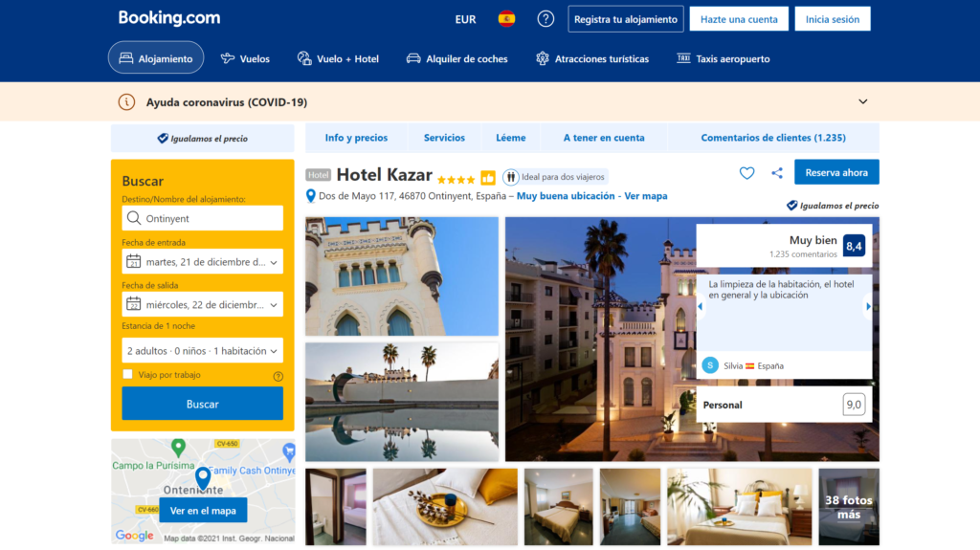Image resolution: width=980 pixels, height=550 pixels.
Task: Switch to Léeme tab
Action: coord(511,138)
